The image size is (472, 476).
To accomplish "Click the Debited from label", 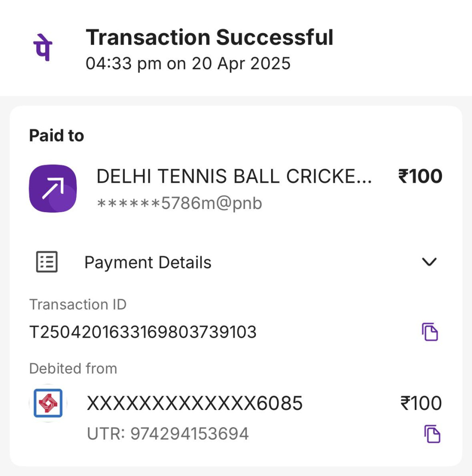I will click(73, 369).
